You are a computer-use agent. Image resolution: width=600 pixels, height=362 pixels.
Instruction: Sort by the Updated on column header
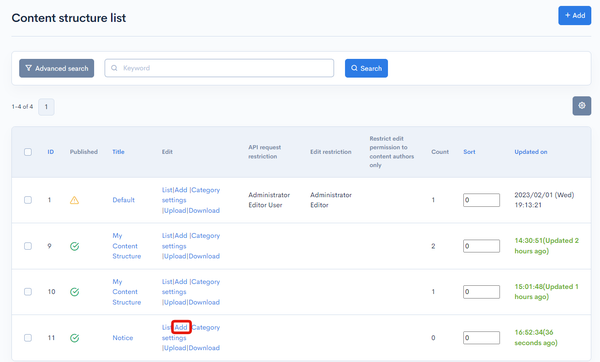click(531, 152)
